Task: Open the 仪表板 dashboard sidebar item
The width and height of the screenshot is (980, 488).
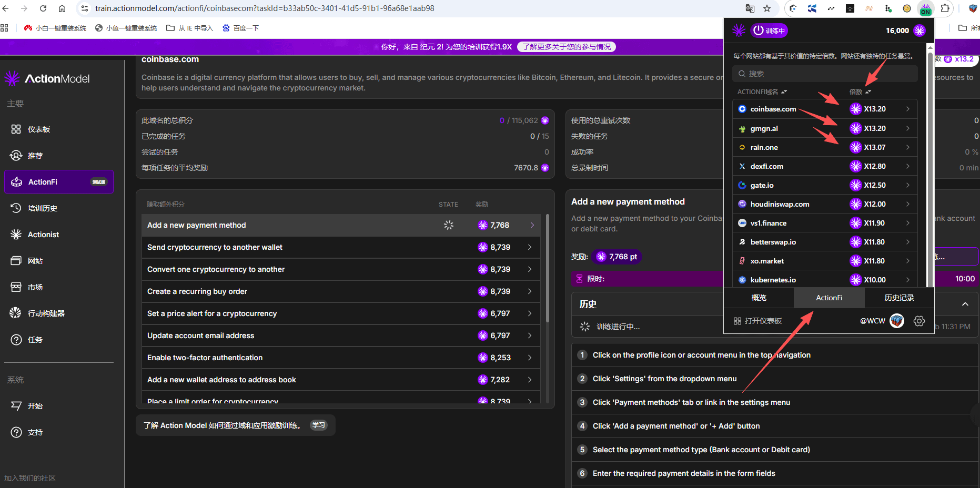Action: coord(38,129)
